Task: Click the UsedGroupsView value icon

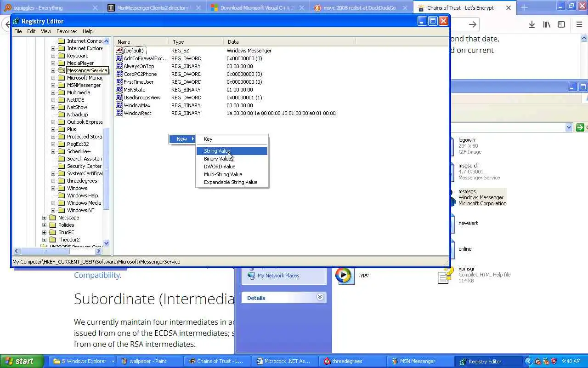Action: [119, 98]
